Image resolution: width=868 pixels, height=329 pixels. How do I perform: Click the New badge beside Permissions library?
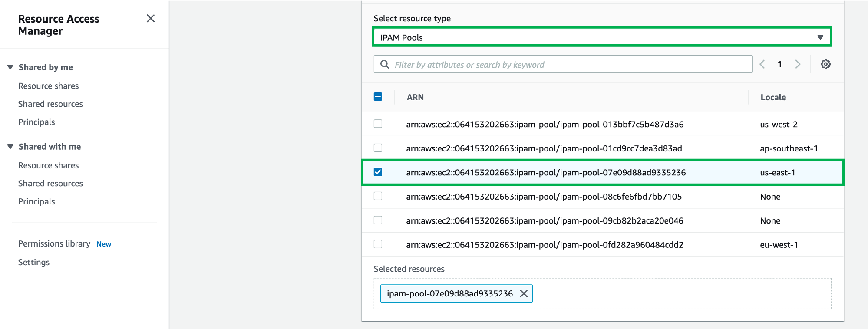click(x=104, y=244)
